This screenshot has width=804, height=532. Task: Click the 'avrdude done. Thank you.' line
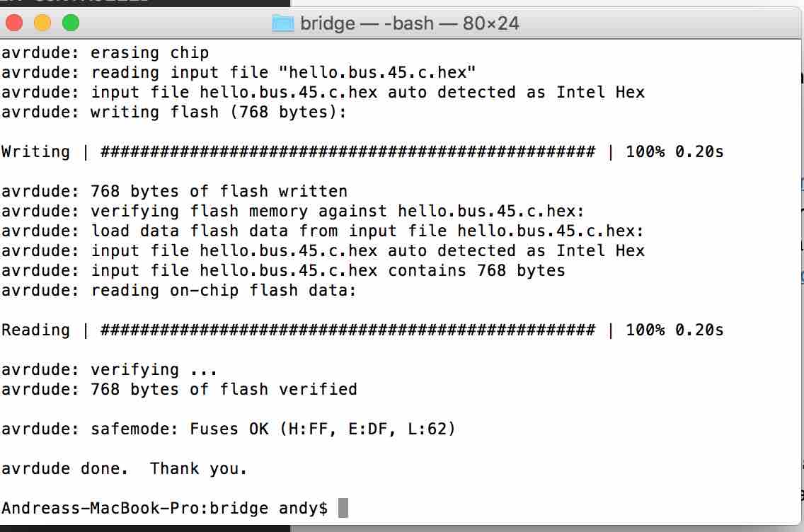124,468
